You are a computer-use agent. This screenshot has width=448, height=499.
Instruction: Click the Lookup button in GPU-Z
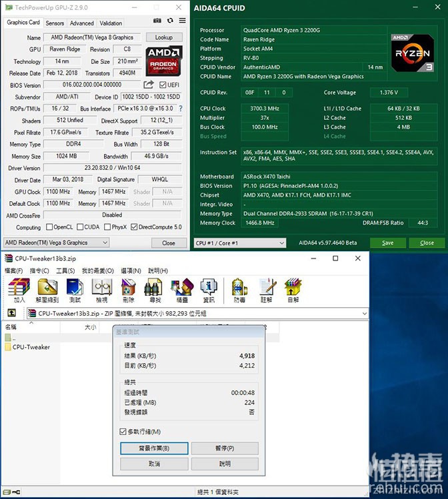pos(164,37)
